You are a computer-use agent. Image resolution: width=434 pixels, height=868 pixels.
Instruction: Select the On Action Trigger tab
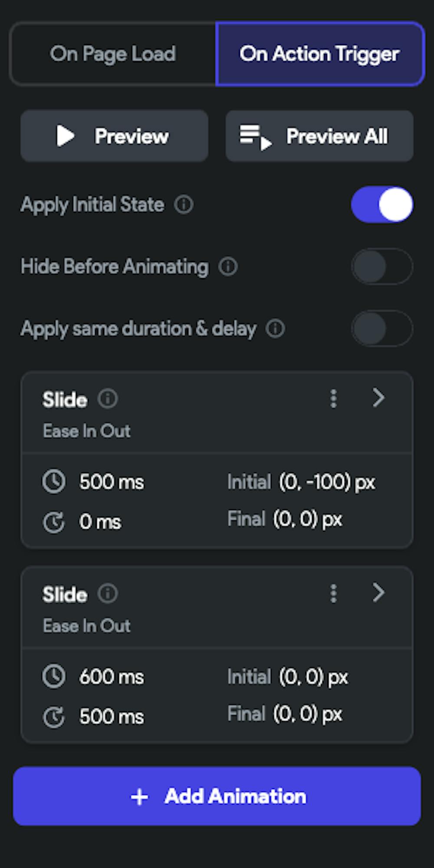319,54
